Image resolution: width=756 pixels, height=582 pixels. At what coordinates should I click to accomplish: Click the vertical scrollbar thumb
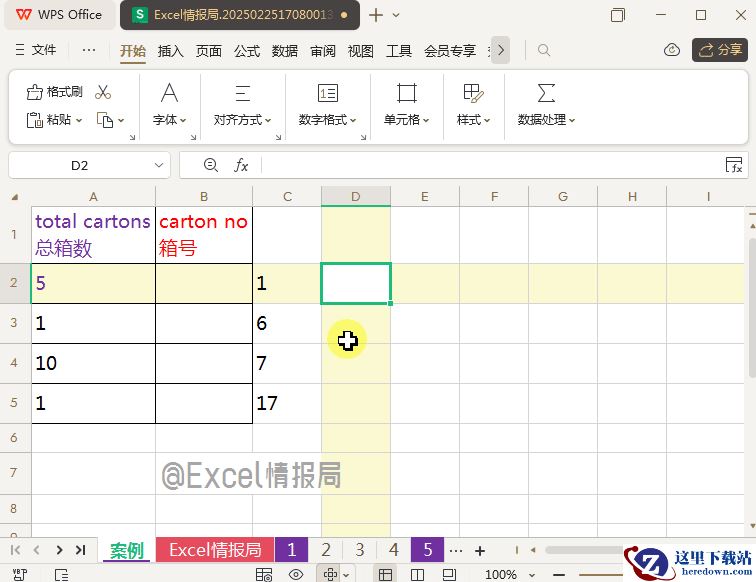point(752,308)
